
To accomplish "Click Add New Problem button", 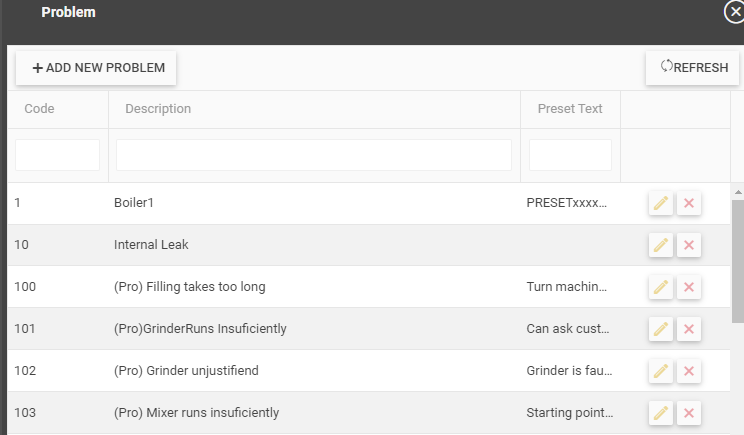I will pos(96,68).
